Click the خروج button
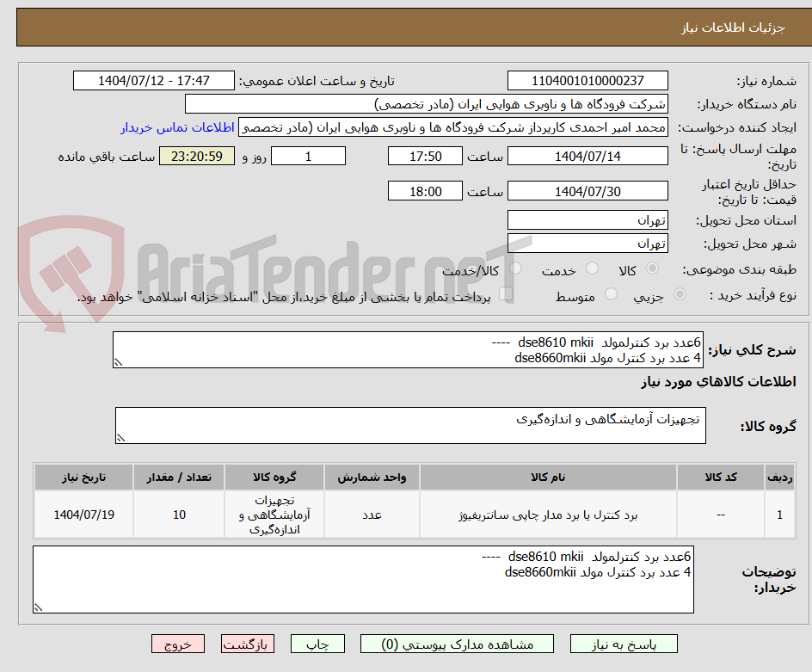Image resolution: width=812 pixels, height=672 pixels. [178, 644]
